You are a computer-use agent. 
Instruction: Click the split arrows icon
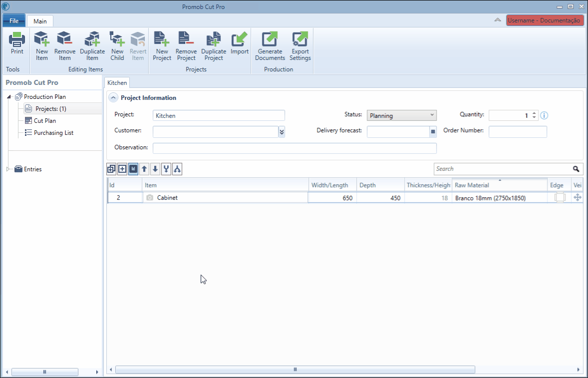(177, 169)
